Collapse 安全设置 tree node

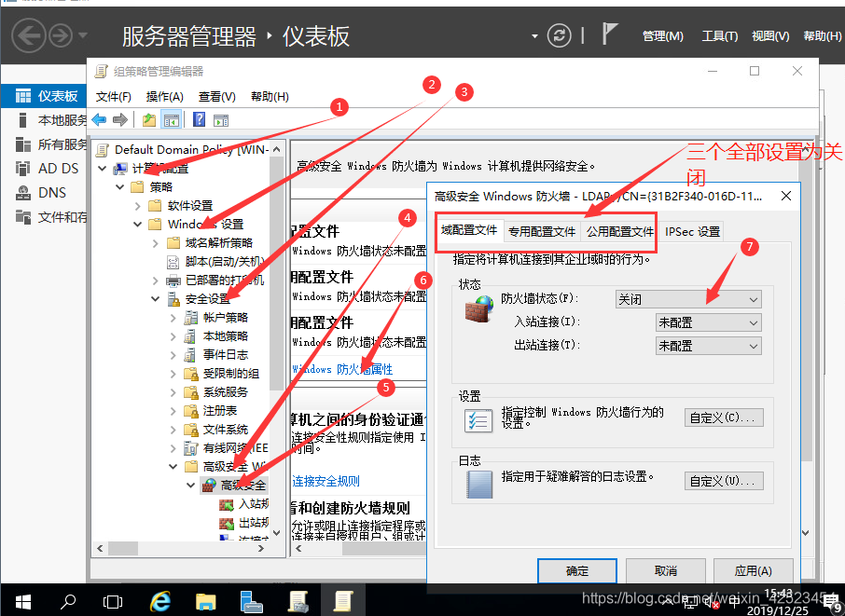(155, 299)
